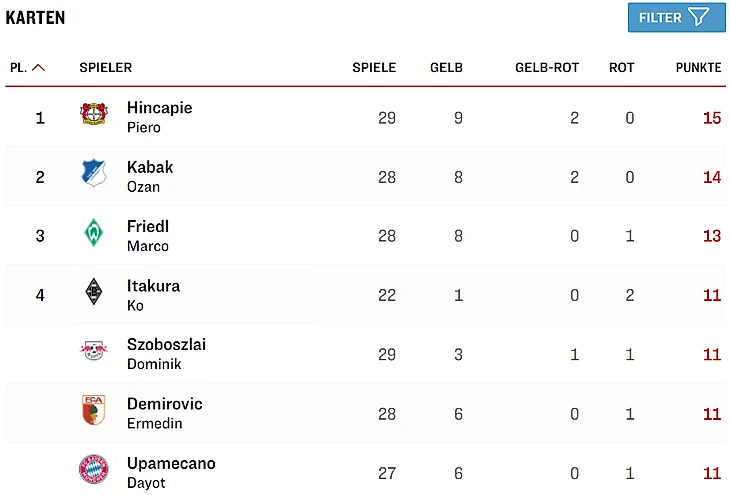Toggle sort arrow next to PL. header
730x495 pixels.
click(39, 68)
